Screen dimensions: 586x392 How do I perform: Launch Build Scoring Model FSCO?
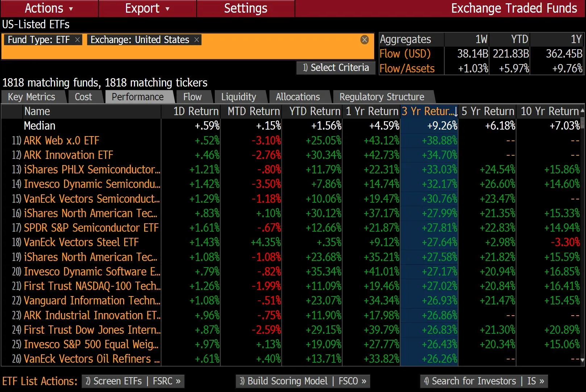pyautogui.click(x=303, y=381)
